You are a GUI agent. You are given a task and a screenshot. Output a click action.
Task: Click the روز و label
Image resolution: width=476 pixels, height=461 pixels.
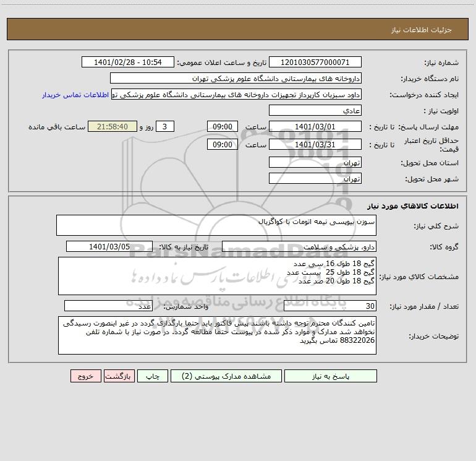pos(147,127)
